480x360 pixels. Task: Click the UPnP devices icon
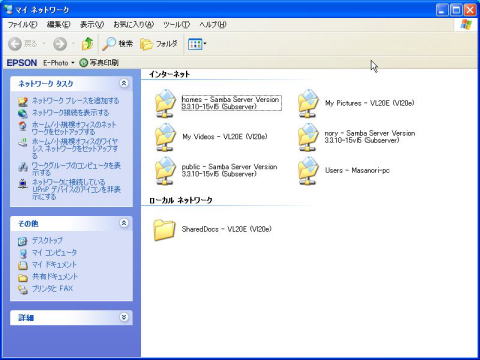(x=23, y=184)
